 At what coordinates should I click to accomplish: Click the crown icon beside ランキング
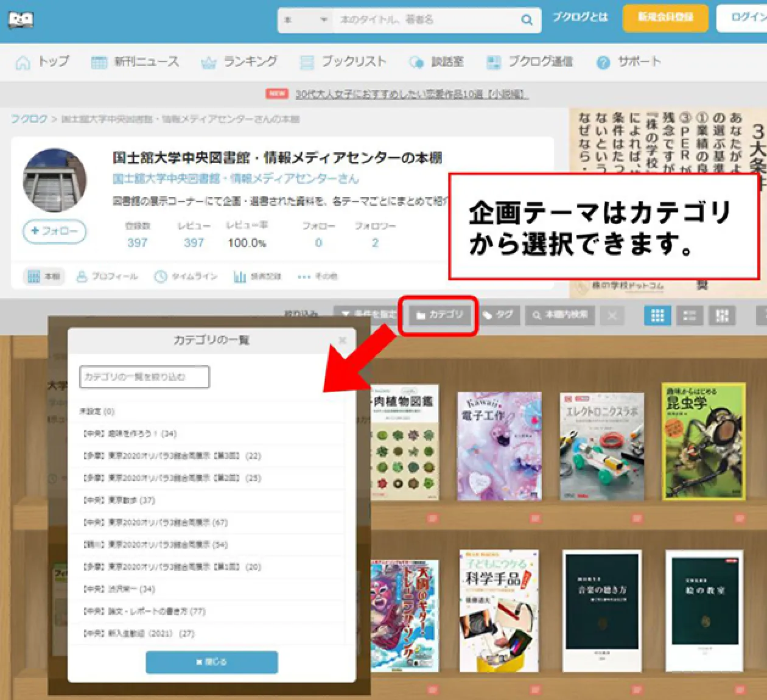[x=209, y=63]
